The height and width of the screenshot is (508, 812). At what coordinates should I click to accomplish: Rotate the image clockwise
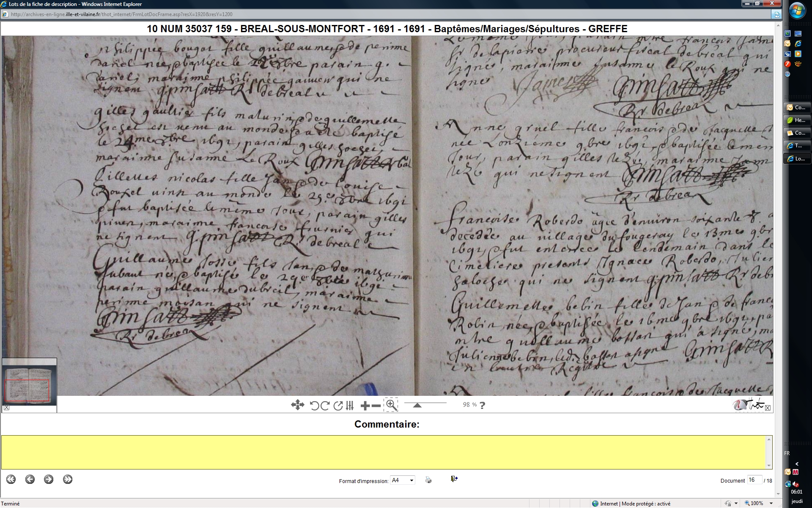tap(325, 406)
